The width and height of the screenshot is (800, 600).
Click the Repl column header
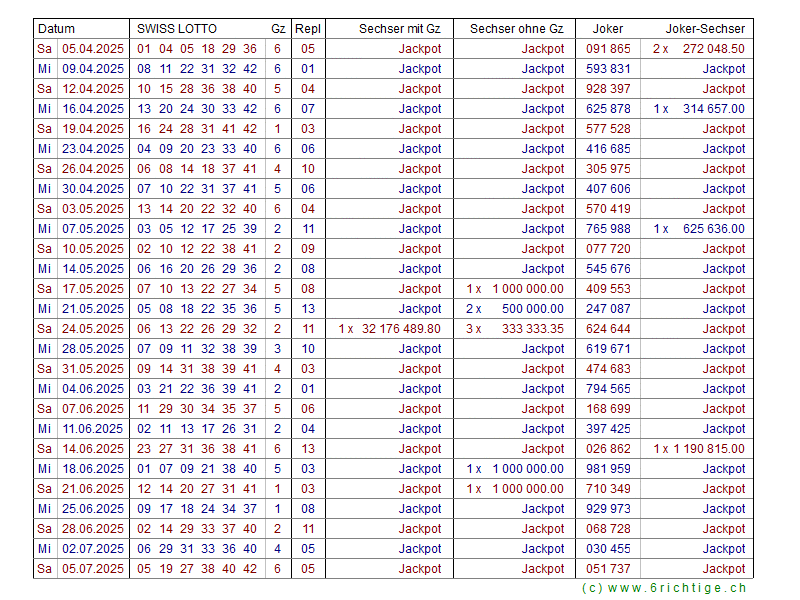[x=308, y=29]
